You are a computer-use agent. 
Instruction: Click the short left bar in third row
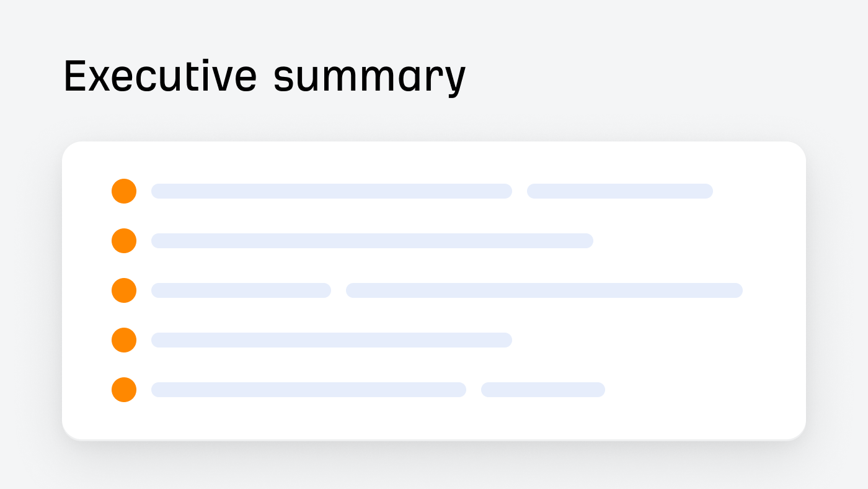(x=241, y=290)
